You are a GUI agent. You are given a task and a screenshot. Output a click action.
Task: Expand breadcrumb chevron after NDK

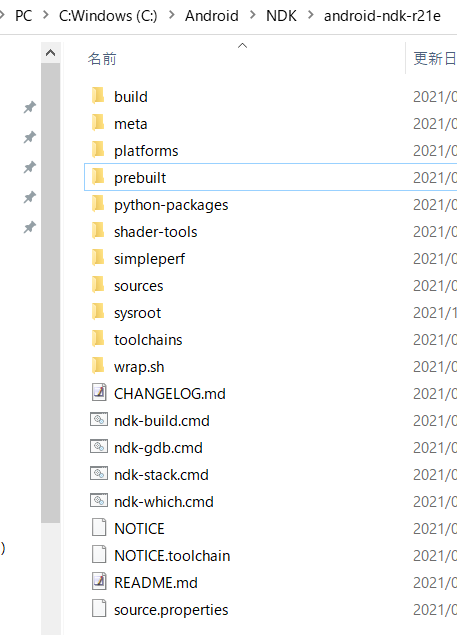click(311, 15)
